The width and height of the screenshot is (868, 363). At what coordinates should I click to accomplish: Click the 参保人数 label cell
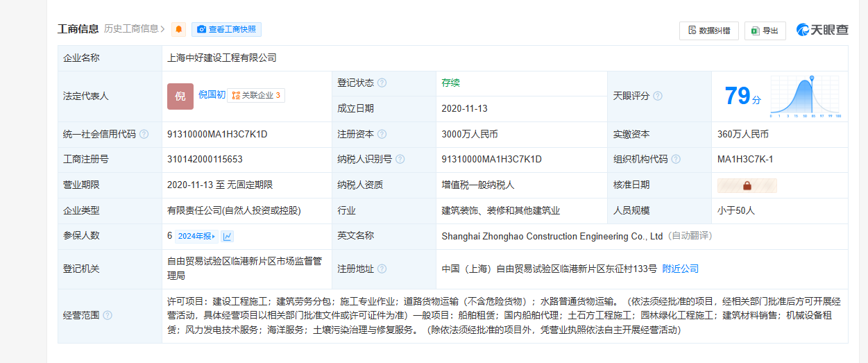tap(110, 236)
